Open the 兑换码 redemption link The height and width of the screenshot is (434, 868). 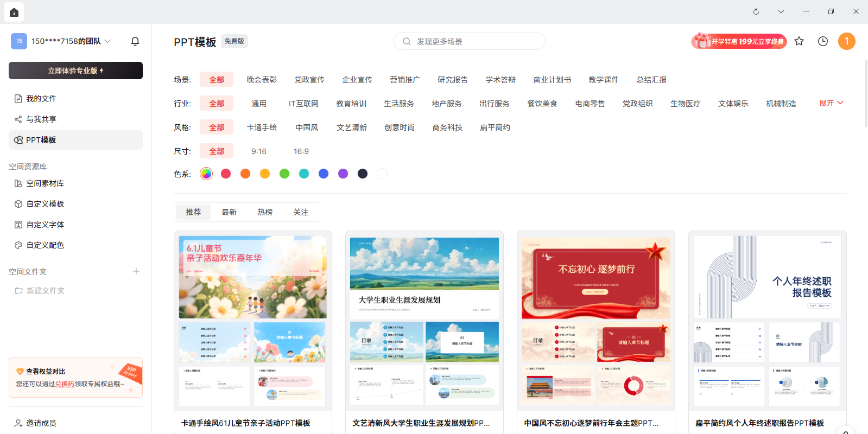pos(65,384)
